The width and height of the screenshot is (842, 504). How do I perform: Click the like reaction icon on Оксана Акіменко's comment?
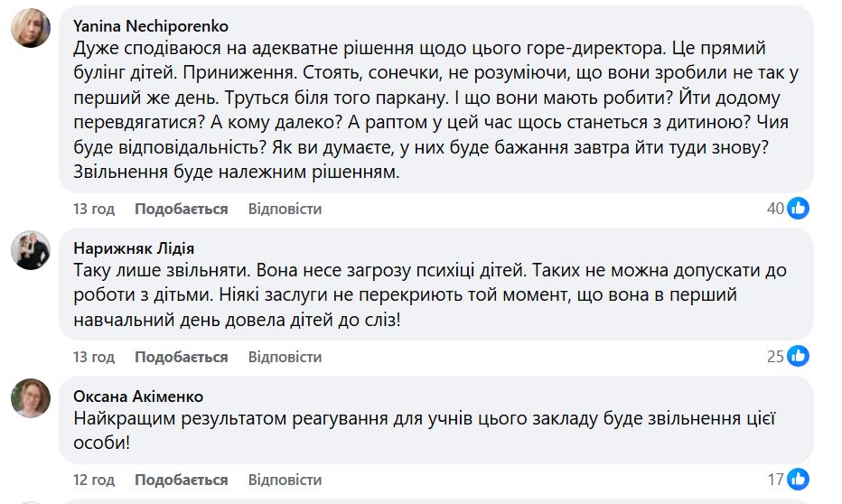(x=798, y=479)
